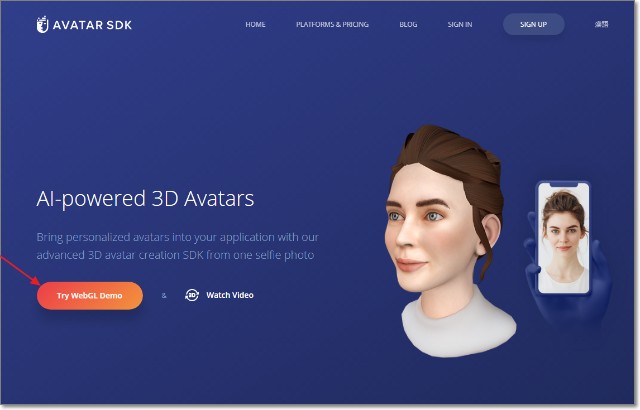Viewport: 640px width, 410px height.
Task: Click the selfie photo on the phone screen
Action: (x=564, y=237)
